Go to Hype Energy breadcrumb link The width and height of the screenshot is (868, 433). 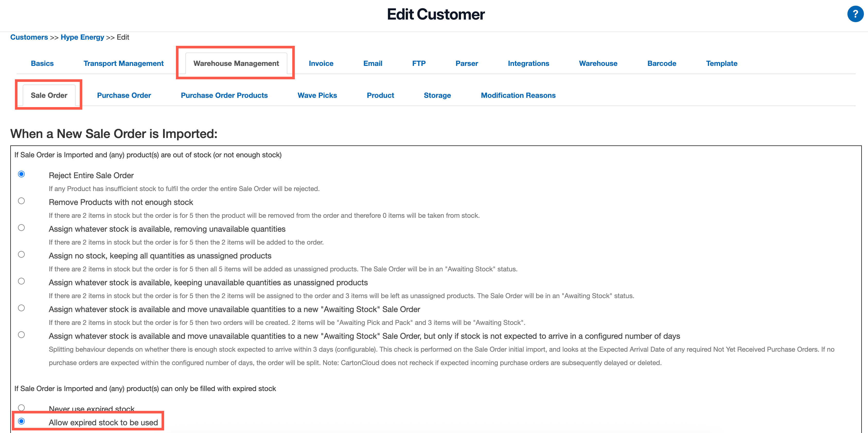pos(82,37)
